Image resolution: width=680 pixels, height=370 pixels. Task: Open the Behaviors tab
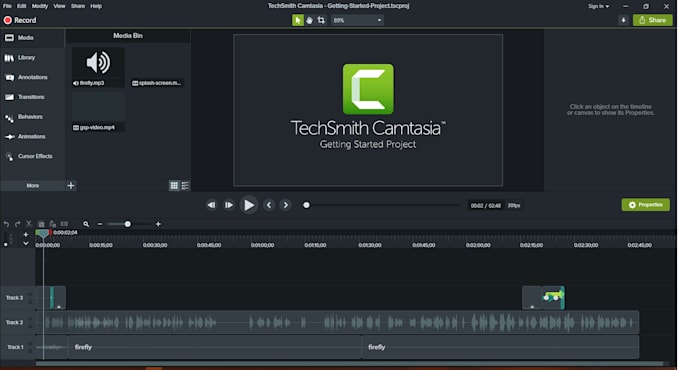(x=33, y=117)
